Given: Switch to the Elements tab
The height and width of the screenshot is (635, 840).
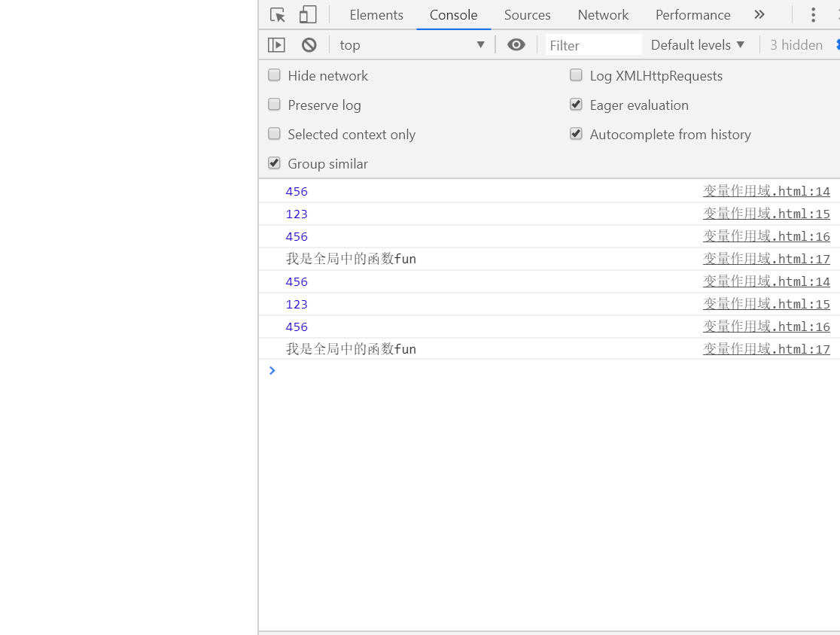Looking at the screenshot, I should (376, 15).
